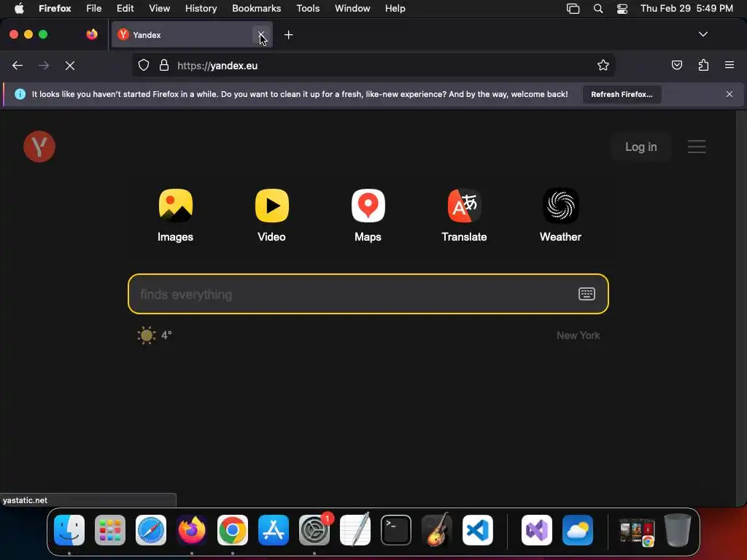747x560 pixels.
Task: Open Firefox View pinned tab
Action: click(x=92, y=34)
